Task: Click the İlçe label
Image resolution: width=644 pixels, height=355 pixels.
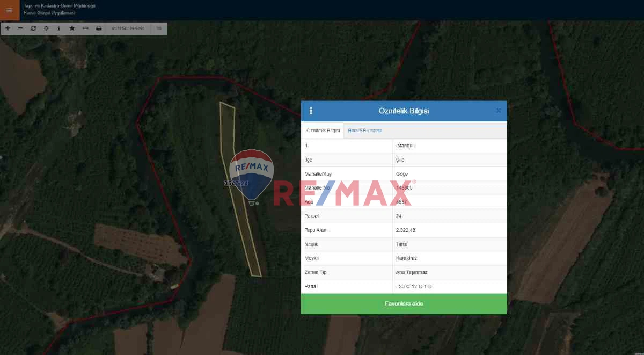Action: (x=308, y=160)
